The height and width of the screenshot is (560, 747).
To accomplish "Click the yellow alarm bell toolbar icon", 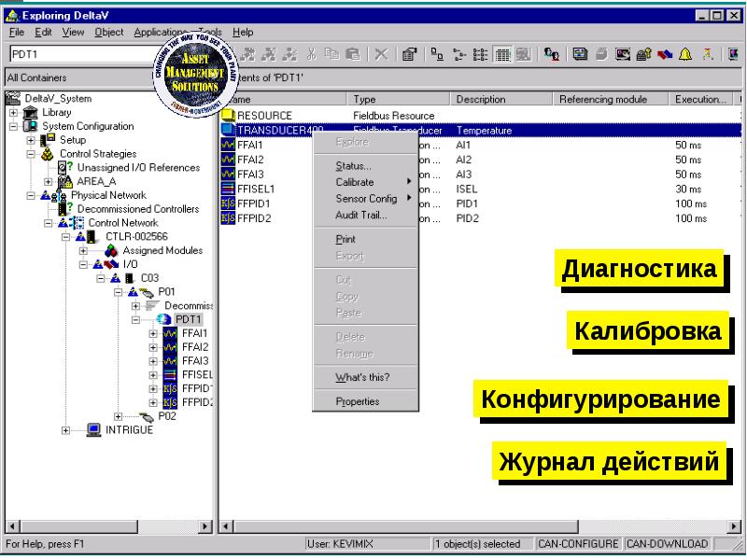I will pos(685,54).
